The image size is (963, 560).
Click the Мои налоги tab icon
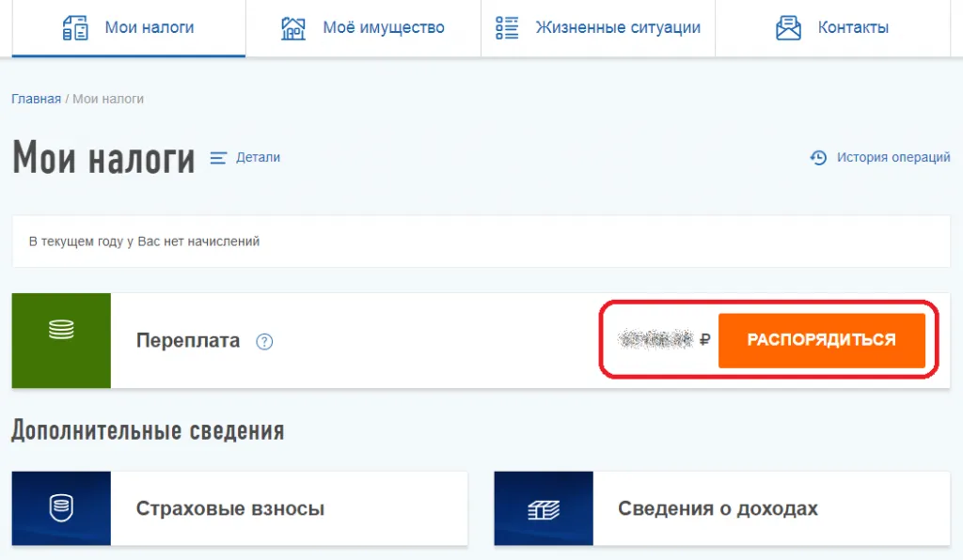[75, 28]
